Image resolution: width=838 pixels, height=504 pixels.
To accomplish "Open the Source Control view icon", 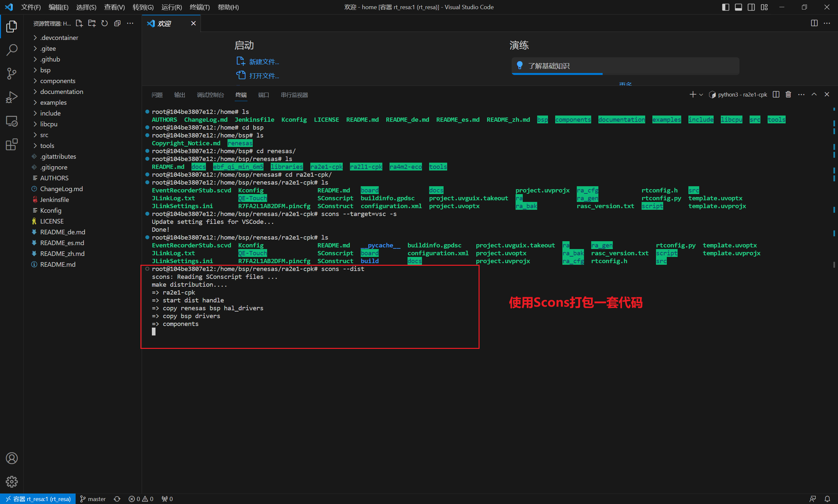I will tap(11, 74).
